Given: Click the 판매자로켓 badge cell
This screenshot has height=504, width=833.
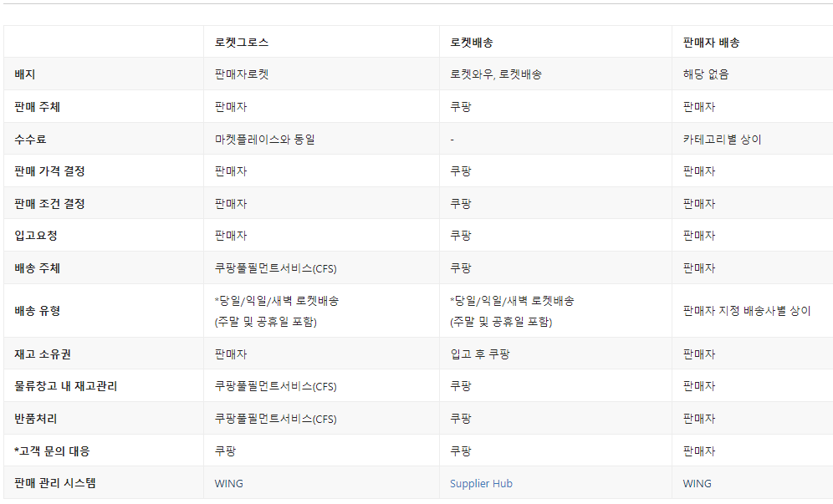Looking at the screenshot, I should [x=242, y=74].
